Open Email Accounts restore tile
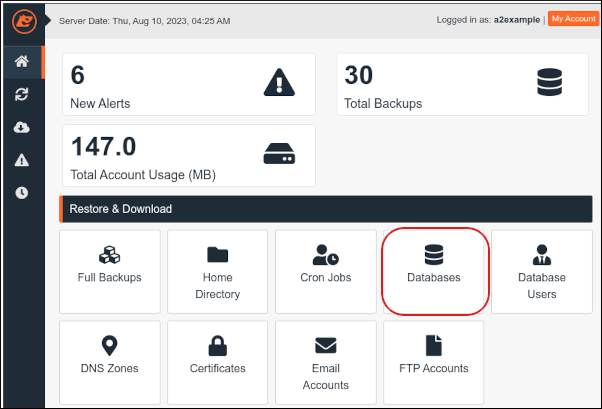602x409 pixels. coord(326,362)
